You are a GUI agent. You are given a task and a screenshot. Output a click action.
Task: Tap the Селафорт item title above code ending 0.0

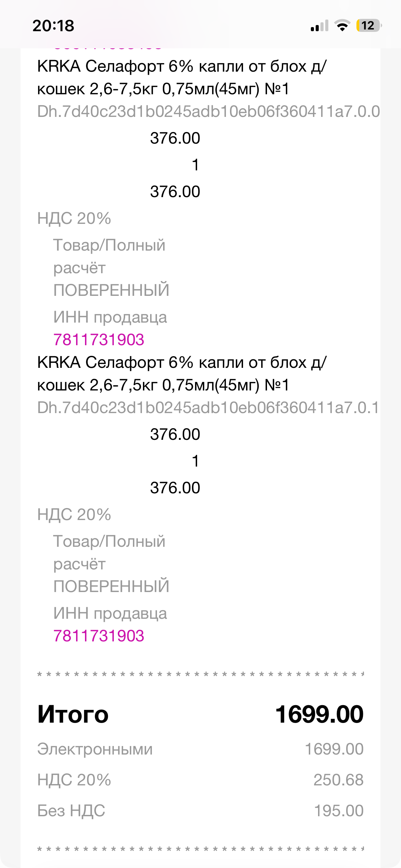[x=182, y=77]
